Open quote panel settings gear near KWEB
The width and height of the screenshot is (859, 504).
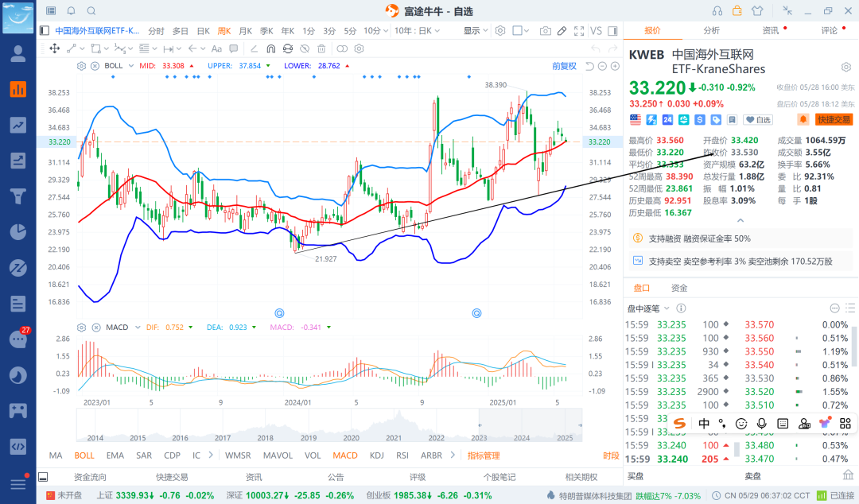[x=845, y=67]
